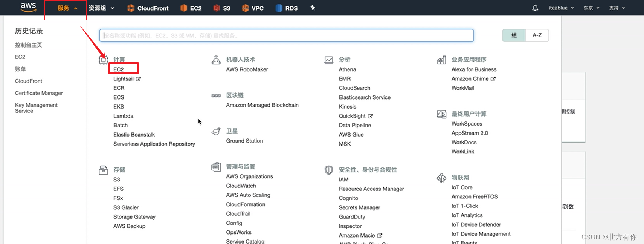644x244 pixels.
Task: Open 控制台主页 from history
Action: [29, 45]
